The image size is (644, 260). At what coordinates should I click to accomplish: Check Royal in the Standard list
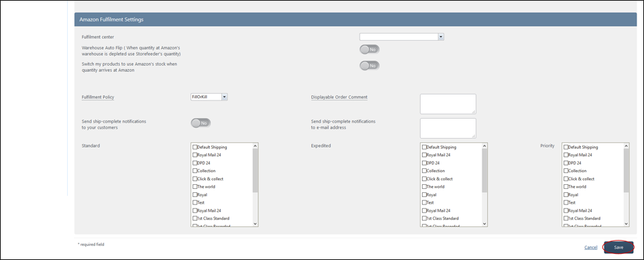pyautogui.click(x=195, y=195)
